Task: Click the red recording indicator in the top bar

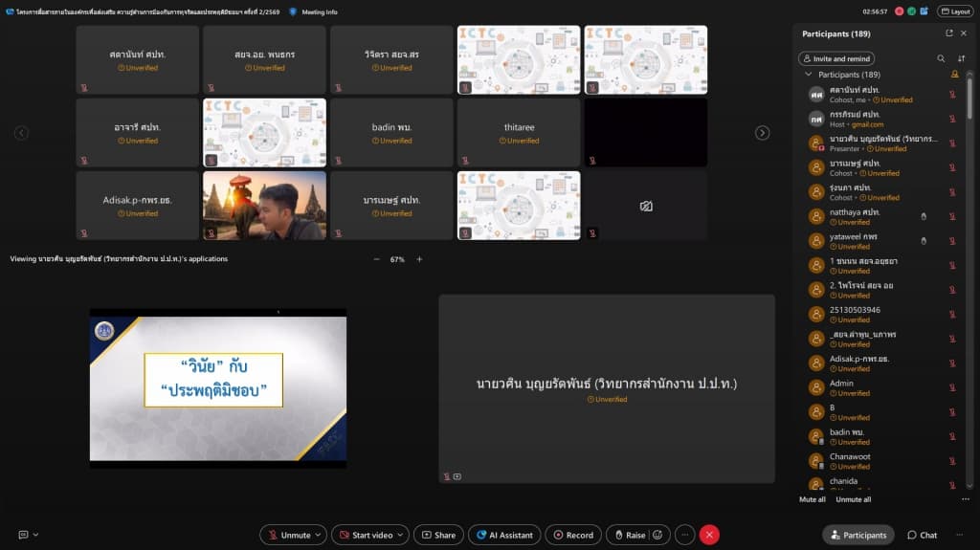Action: (900, 11)
